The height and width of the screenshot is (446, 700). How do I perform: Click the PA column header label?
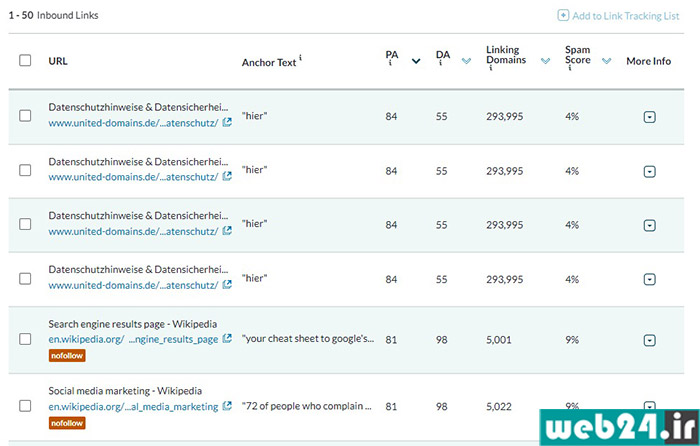pos(392,55)
